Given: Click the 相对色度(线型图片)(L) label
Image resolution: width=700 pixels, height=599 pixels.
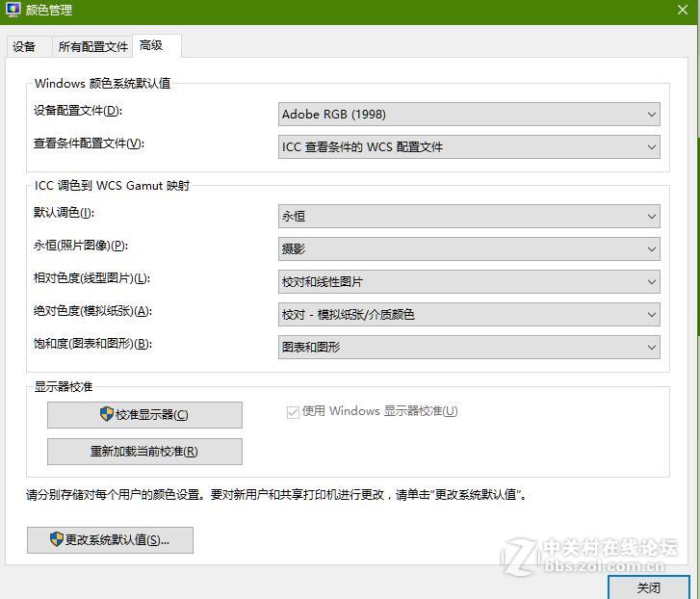Looking at the screenshot, I should point(92,278).
